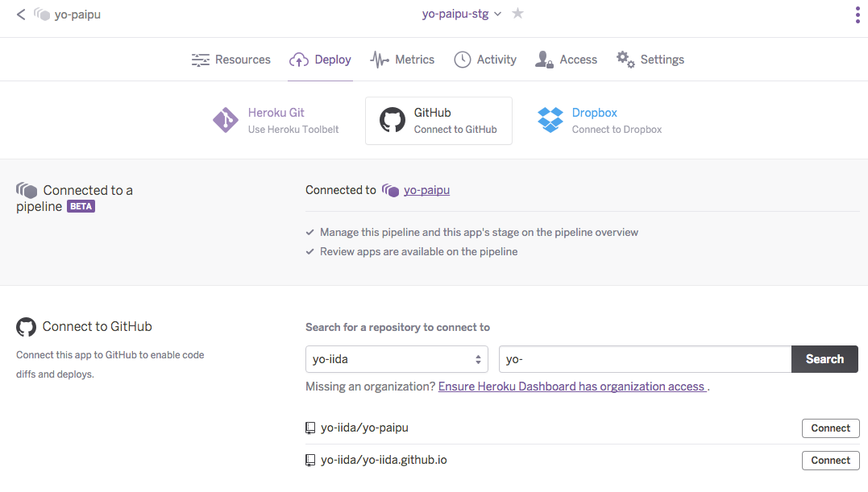This screenshot has height=492, width=868.
Task: Click the Ensure Heroku Dashboard organization access link
Action: pyautogui.click(x=572, y=386)
